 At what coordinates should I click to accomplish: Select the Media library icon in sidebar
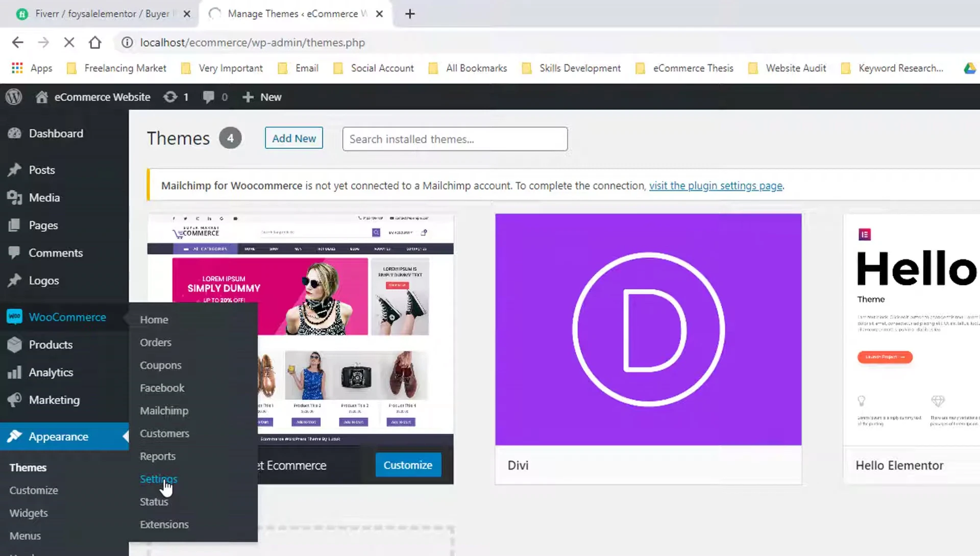[x=15, y=197]
